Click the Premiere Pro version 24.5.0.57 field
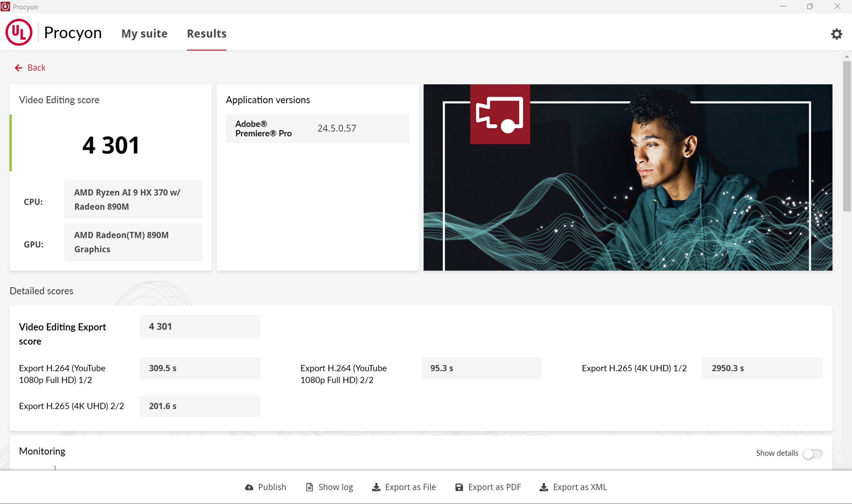The width and height of the screenshot is (852, 504). pyautogui.click(x=336, y=128)
